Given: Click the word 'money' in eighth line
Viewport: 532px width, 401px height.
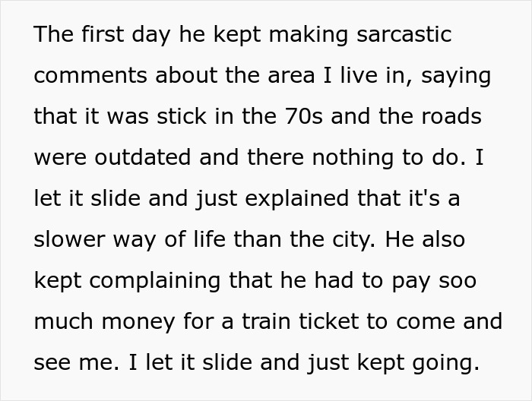Looking at the screenshot, I should click(x=138, y=323).
